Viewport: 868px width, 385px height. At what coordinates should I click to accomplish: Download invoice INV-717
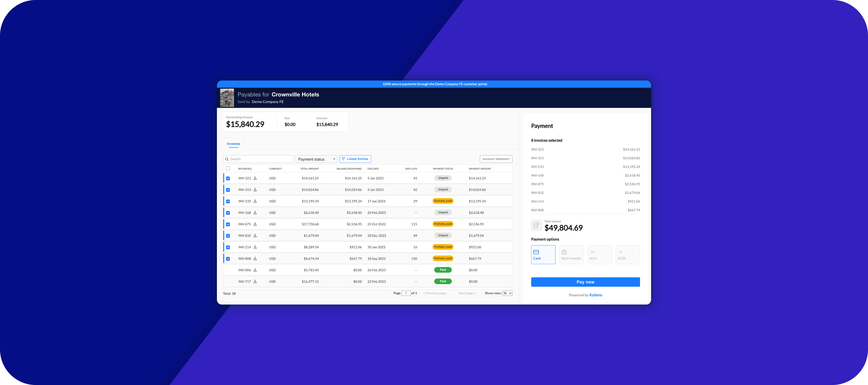[255, 281]
